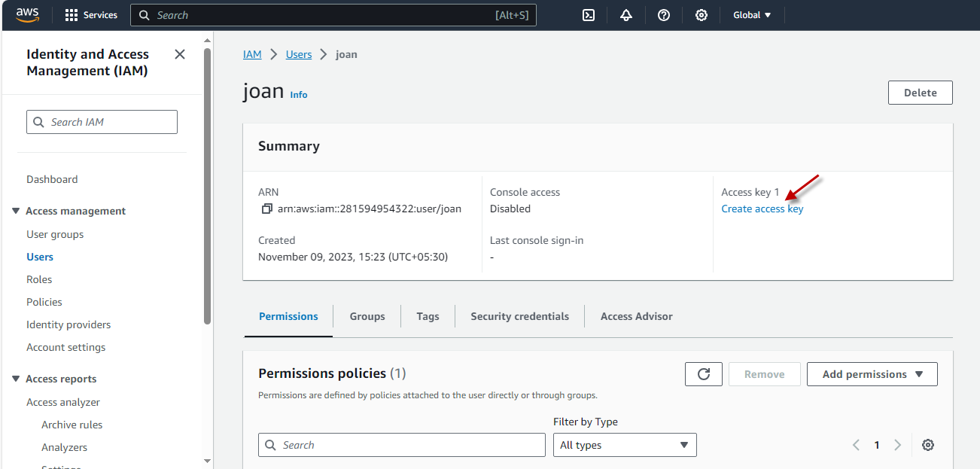Open Access analyzer in the sidebar

click(63, 402)
